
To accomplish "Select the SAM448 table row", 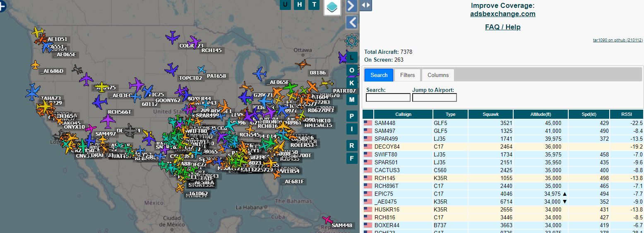I will click(503, 123).
